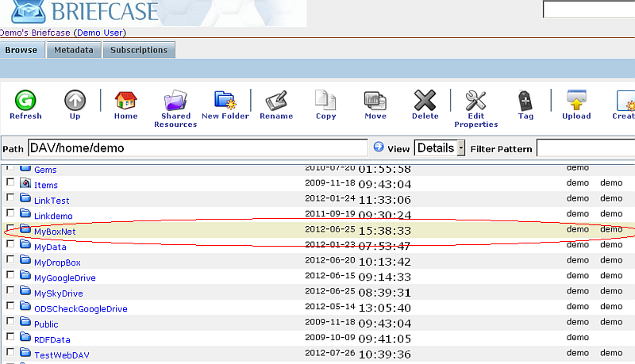Screen dimensions: 635x364
Task: Go up one folder level
Action: click(x=75, y=101)
